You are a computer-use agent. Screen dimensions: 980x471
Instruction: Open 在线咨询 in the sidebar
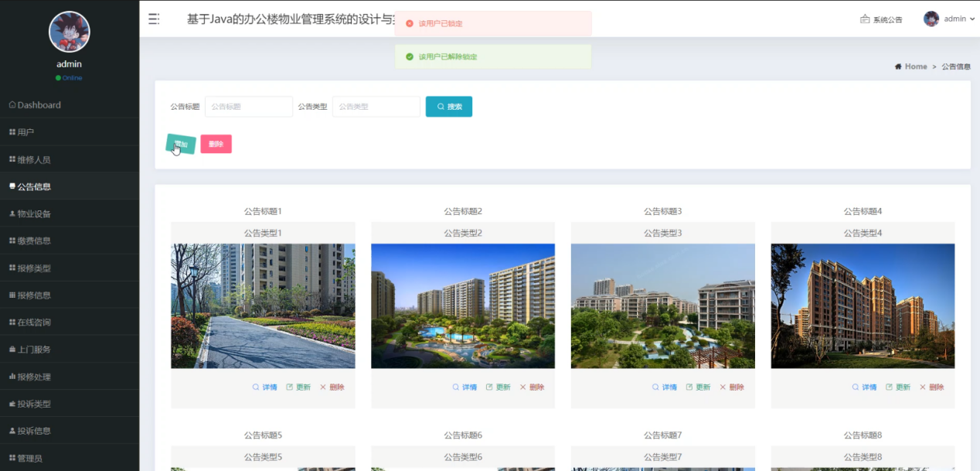click(x=70, y=323)
